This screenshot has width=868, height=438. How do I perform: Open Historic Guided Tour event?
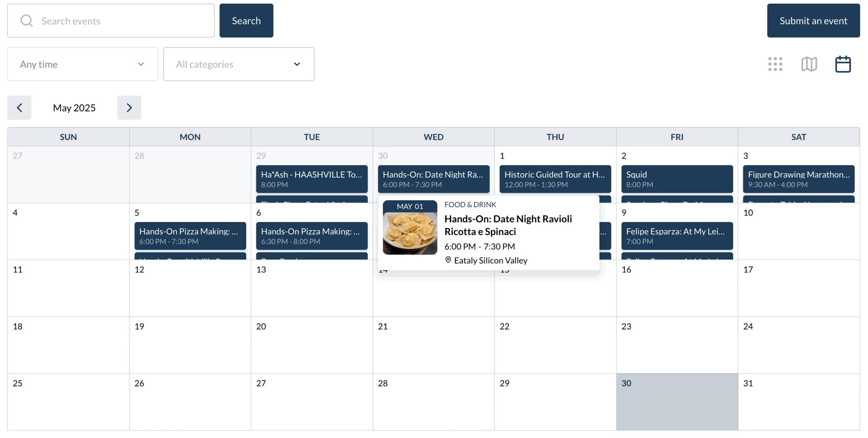pyautogui.click(x=555, y=179)
